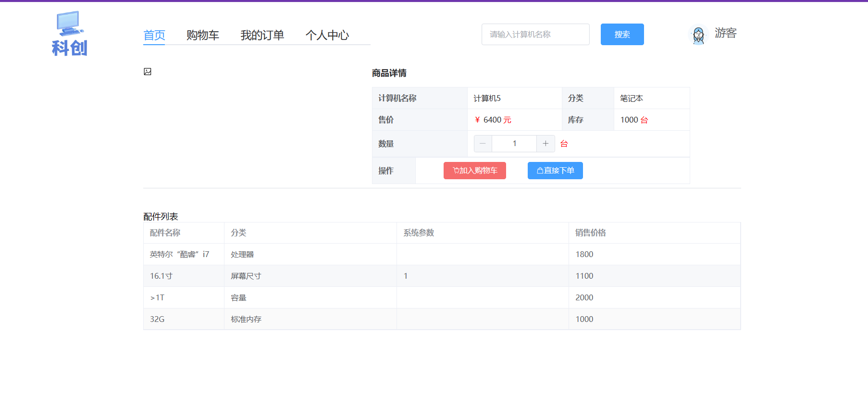The height and width of the screenshot is (419, 868).
Task: Click the broken product image placeholder
Action: pyautogui.click(x=148, y=72)
